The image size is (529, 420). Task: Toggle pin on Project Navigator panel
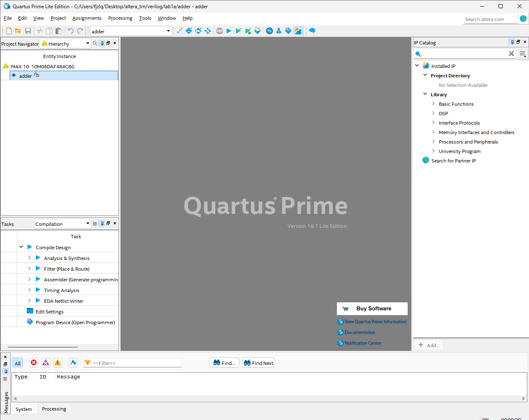[102, 43]
